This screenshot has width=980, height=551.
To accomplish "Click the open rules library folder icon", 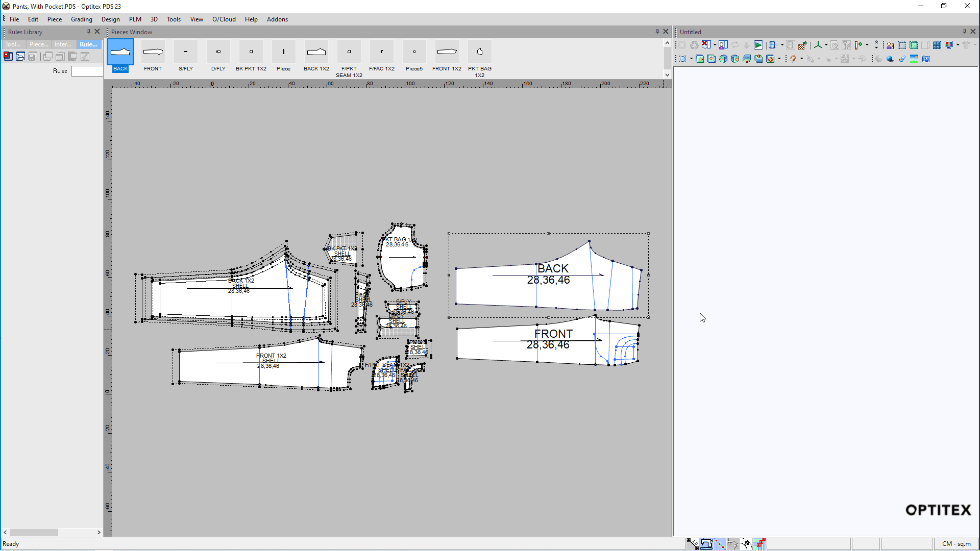I will (x=20, y=57).
